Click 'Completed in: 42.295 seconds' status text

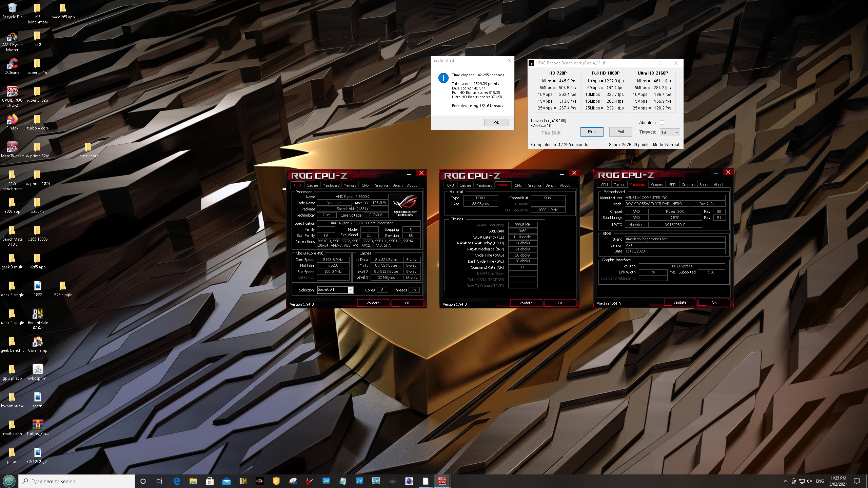(559, 145)
